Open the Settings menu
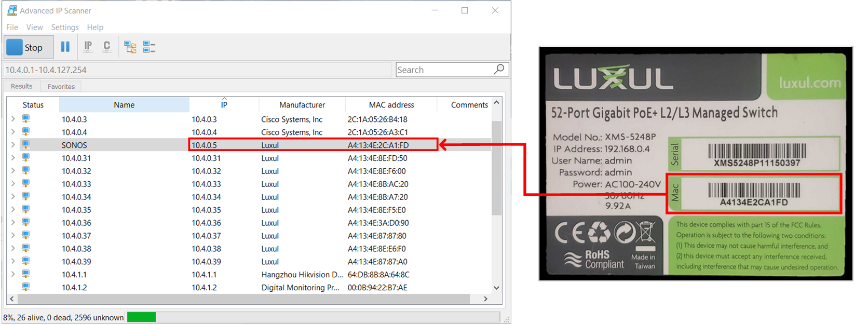Screen dimensions: 868x325 tap(65, 27)
